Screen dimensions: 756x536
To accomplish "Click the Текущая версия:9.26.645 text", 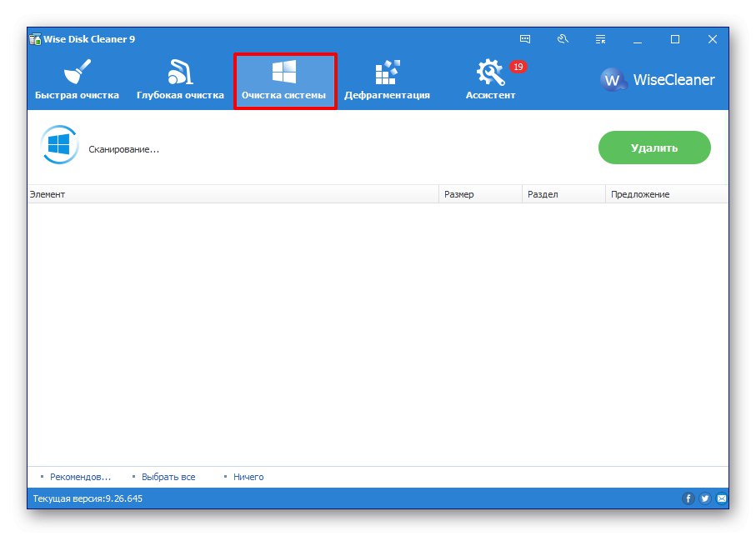I will (x=88, y=498).
